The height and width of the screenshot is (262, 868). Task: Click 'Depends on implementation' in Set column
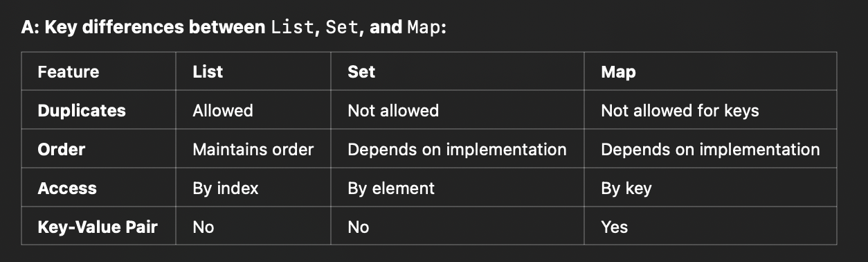[457, 149]
